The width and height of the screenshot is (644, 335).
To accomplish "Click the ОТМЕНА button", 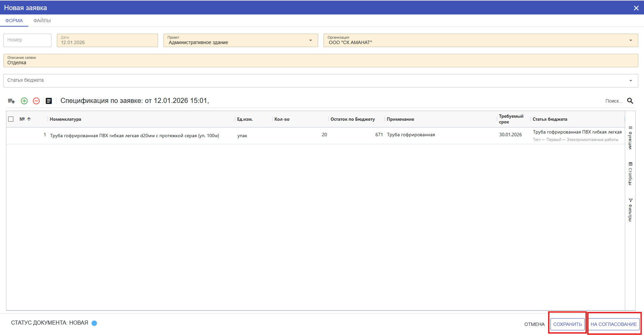I will click(x=534, y=324).
